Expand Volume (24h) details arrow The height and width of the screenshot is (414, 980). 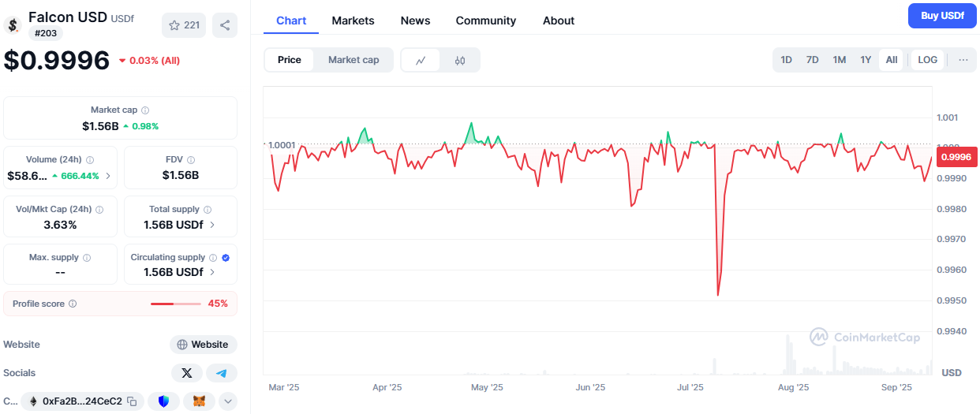[x=108, y=176]
